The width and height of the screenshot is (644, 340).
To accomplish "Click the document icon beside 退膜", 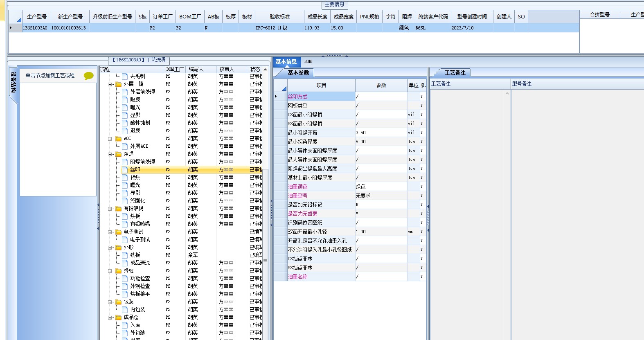I will 125,131.
